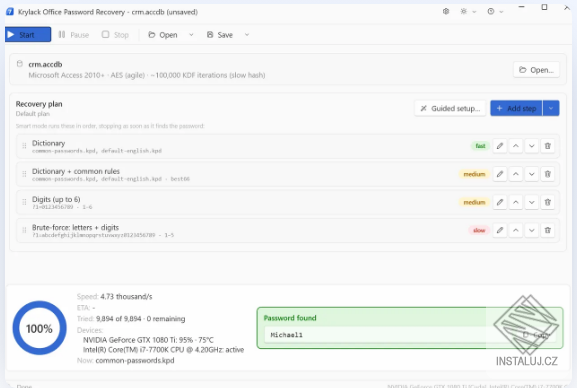Expand the theme menu arrow
Screen dimensions: 577x388
pos(474,12)
